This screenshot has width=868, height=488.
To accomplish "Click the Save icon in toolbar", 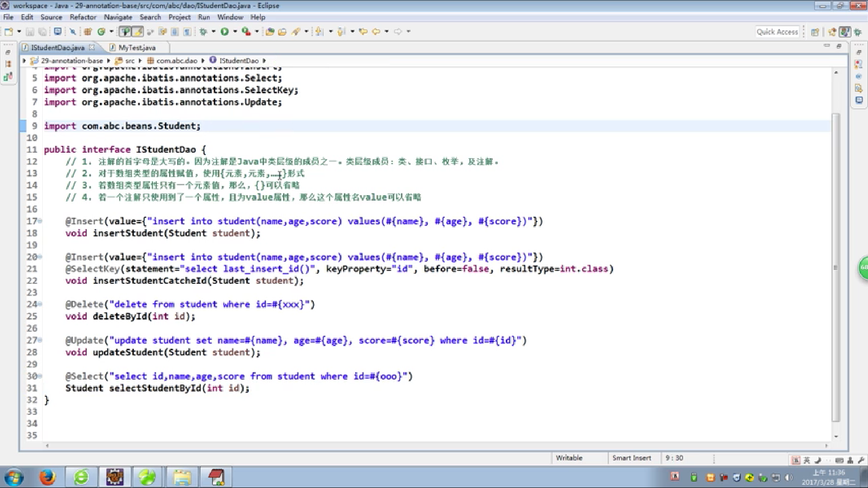I will coord(30,32).
